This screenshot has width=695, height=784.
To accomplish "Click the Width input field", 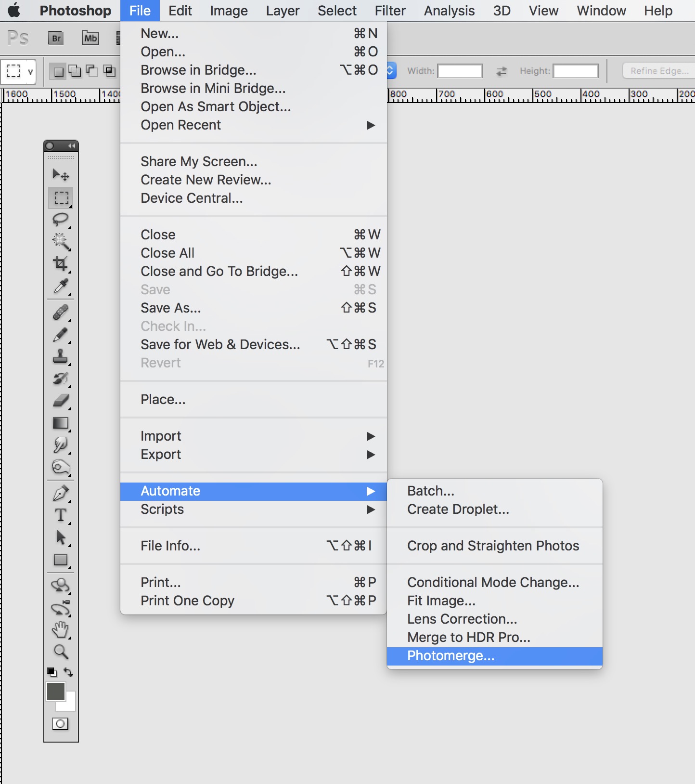I will 460,71.
